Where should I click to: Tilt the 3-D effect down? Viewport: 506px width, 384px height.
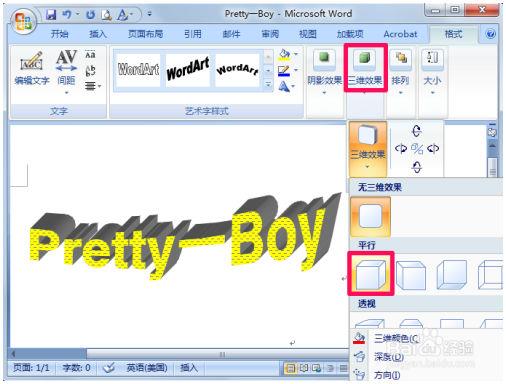pyautogui.click(x=417, y=167)
